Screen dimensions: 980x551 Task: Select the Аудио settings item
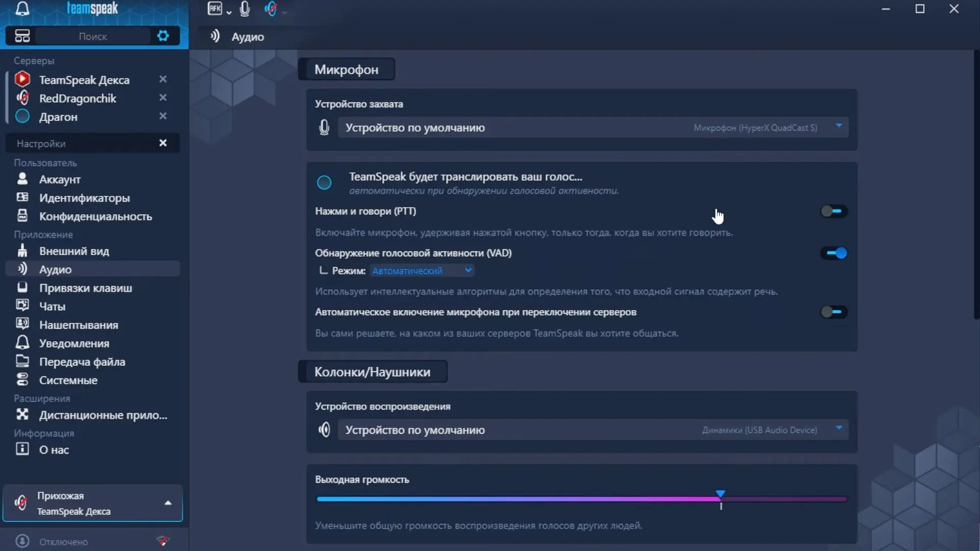pyautogui.click(x=93, y=269)
